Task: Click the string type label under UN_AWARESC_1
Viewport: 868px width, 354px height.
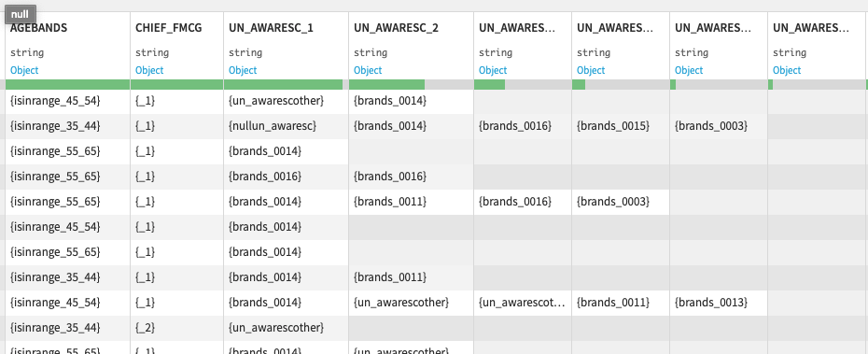Action: point(245,52)
